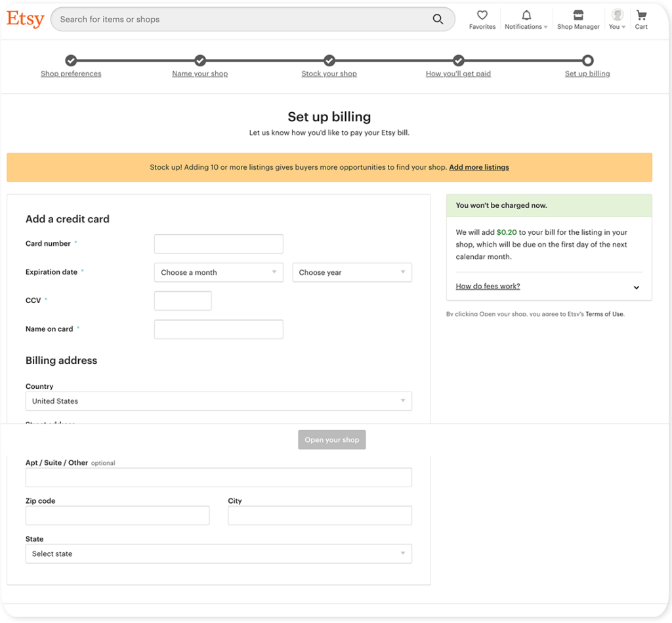The image size is (672, 623).
Task: Open the Set up billing step
Action: pyautogui.click(x=587, y=73)
